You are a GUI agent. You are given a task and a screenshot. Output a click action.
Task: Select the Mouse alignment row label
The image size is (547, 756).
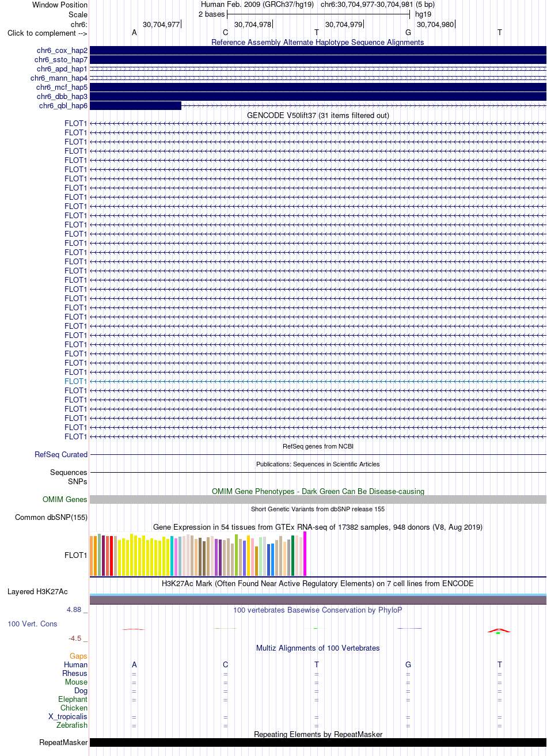point(77,682)
